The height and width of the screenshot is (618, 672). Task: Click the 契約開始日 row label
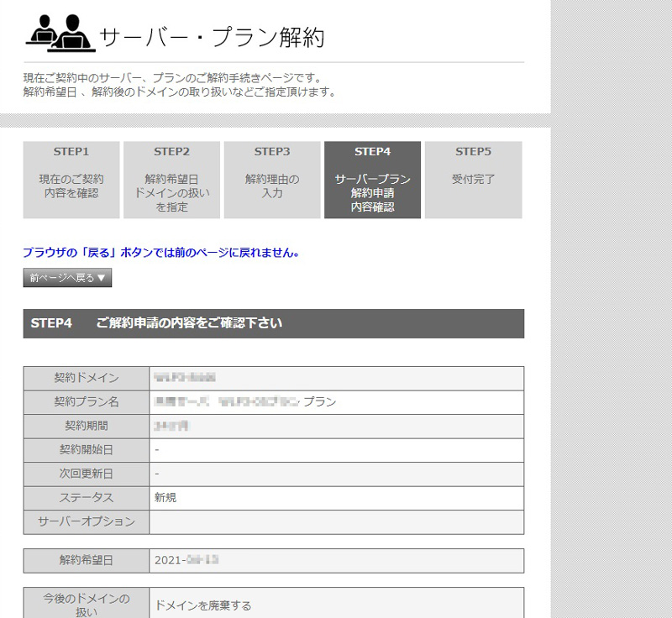pyautogui.click(x=87, y=450)
